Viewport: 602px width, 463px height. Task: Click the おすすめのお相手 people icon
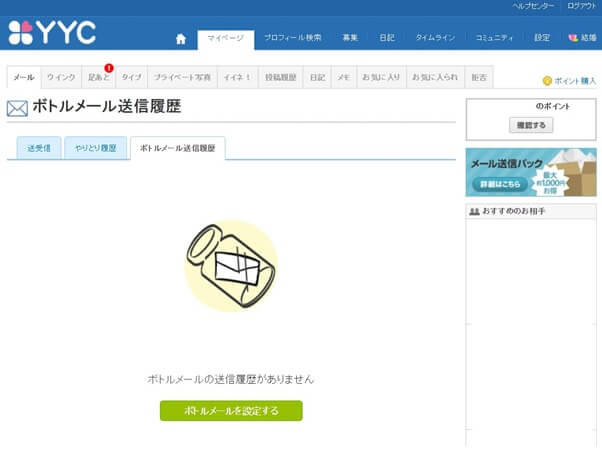474,212
